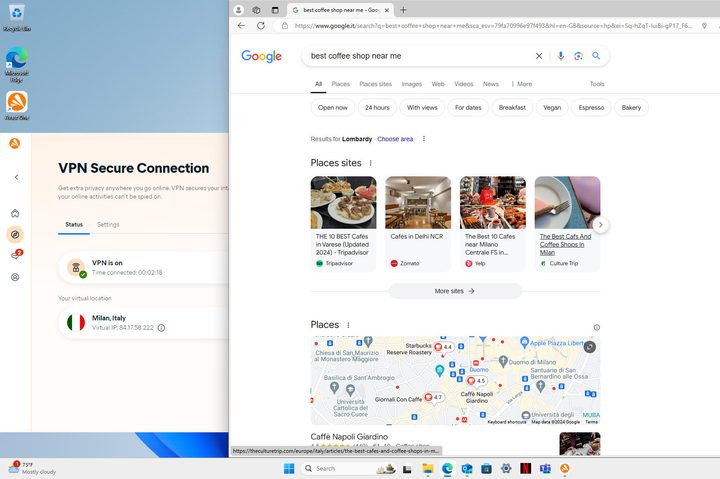Click the More sites button
This screenshot has height=479, width=720.
click(x=455, y=291)
